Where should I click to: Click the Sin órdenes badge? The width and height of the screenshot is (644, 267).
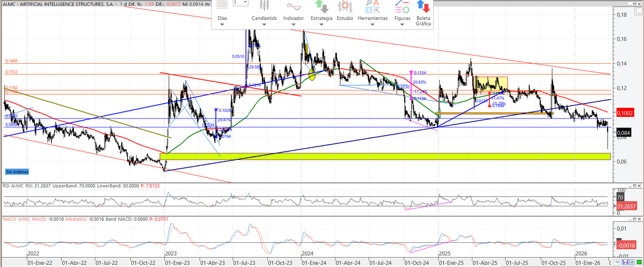coord(17,172)
